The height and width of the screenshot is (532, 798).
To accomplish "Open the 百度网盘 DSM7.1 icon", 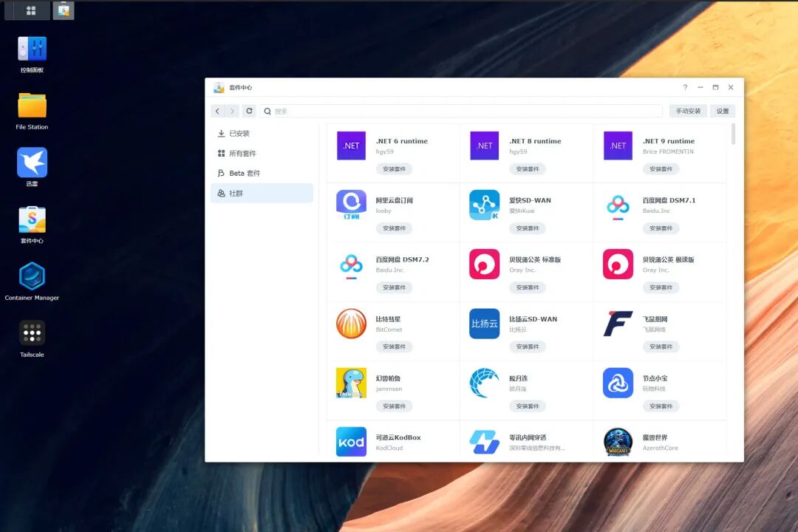I will pyautogui.click(x=618, y=207).
